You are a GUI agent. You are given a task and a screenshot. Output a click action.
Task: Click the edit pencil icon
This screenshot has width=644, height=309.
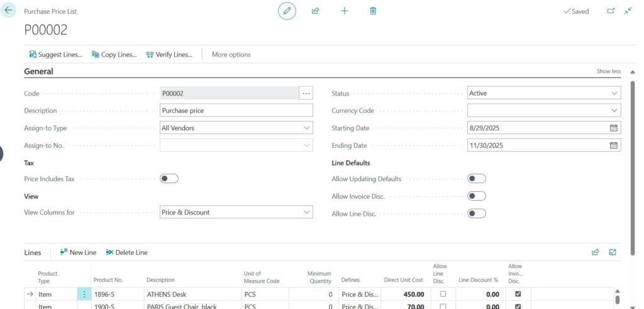point(287,11)
